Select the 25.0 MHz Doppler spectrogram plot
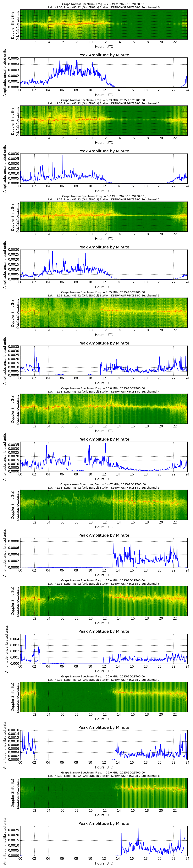Viewport: 193px width, 868px height. point(104,793)
